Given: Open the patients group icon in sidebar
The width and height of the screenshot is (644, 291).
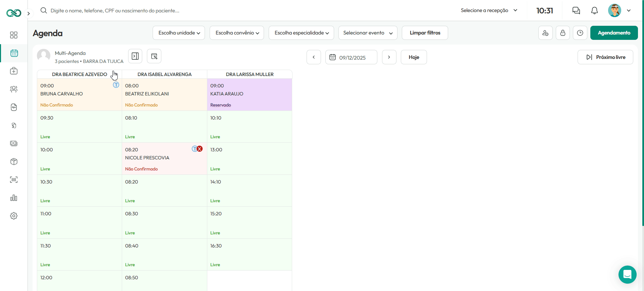Looking at the screenshot, I should (x=14, y=89).
